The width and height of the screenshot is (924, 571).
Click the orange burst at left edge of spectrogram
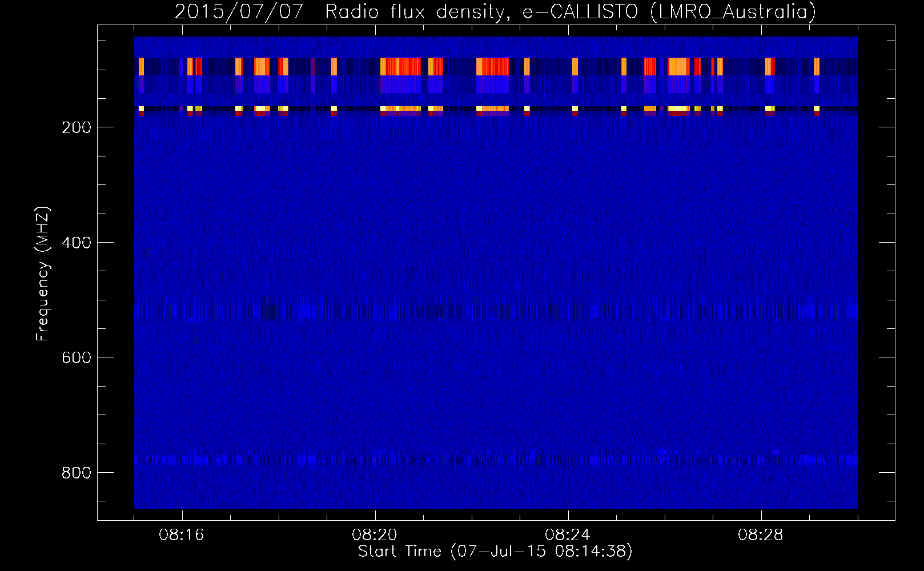[141, 67]
